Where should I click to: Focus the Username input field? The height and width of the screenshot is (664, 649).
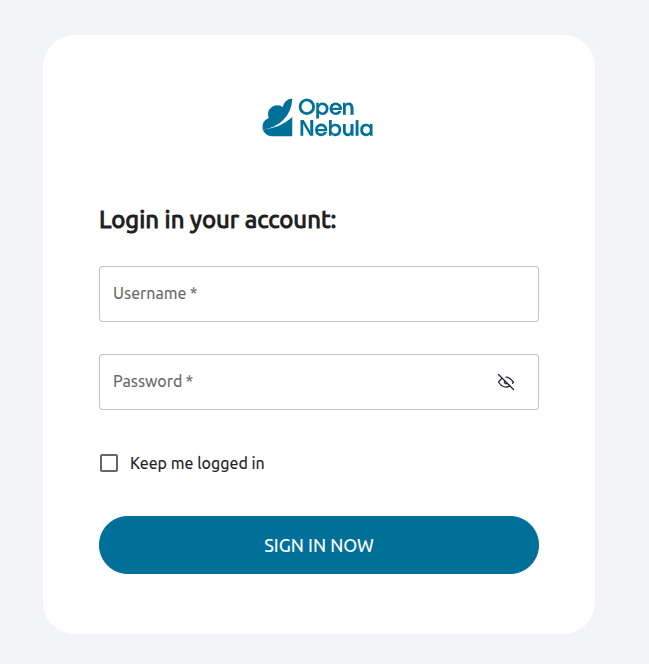pyautogui.click(x=319, y=294)
